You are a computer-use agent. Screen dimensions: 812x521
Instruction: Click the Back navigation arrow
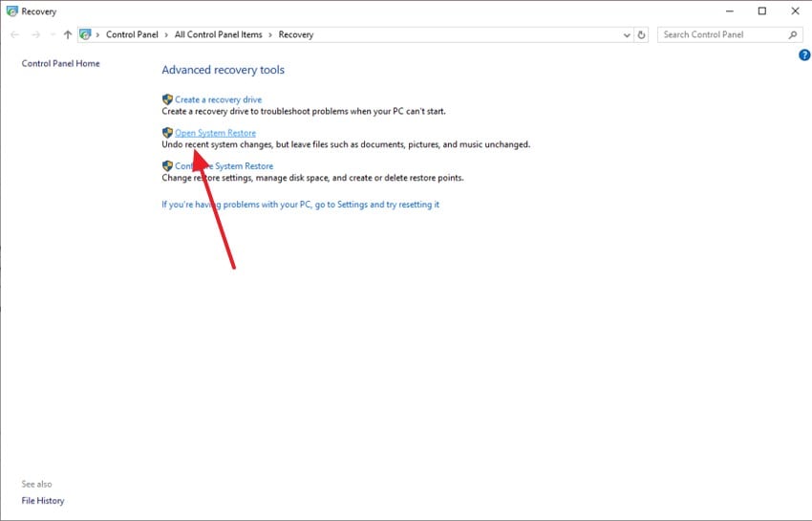(x=14, y=34)
